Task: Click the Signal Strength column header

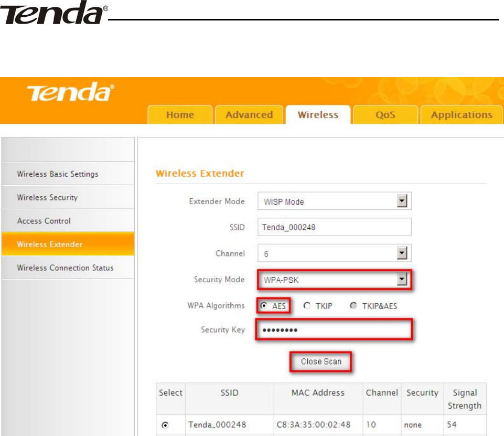Action: 465,399
